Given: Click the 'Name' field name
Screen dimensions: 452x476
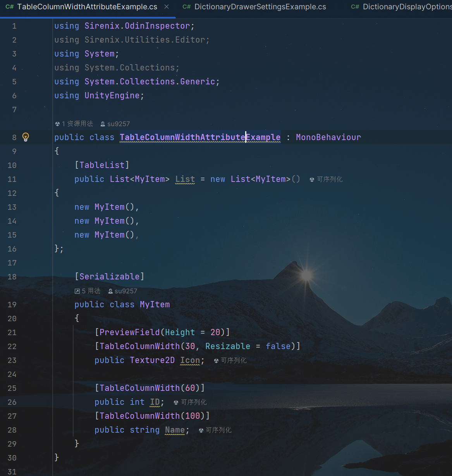Looking at the screenshot, I should [x=175, y=430].
